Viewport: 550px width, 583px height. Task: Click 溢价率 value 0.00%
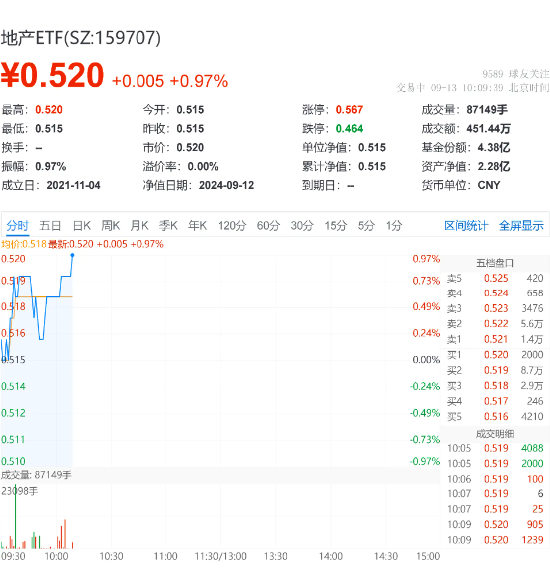click(203, 167)
